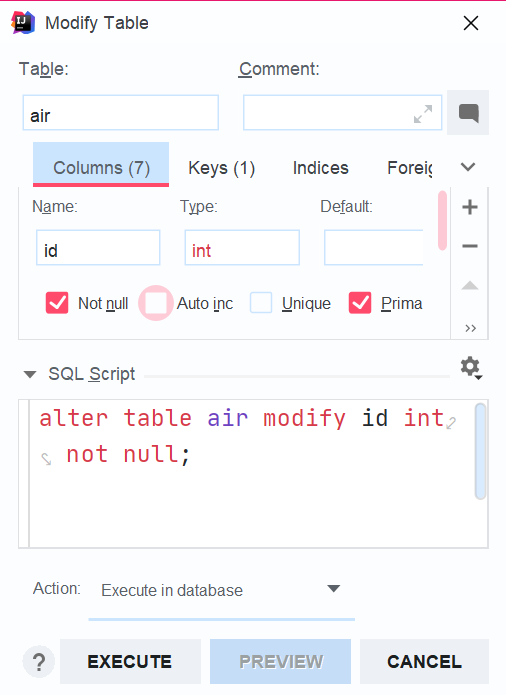Show hidden tabs via chevron arrow
The image size is (506, 695).
tap(468, 167)
